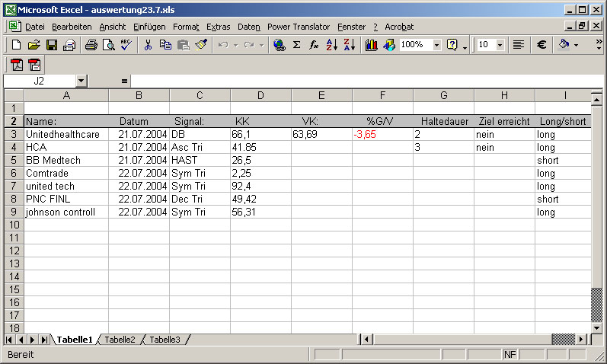Launch the Chart Wizard icon

click(371, 45)
